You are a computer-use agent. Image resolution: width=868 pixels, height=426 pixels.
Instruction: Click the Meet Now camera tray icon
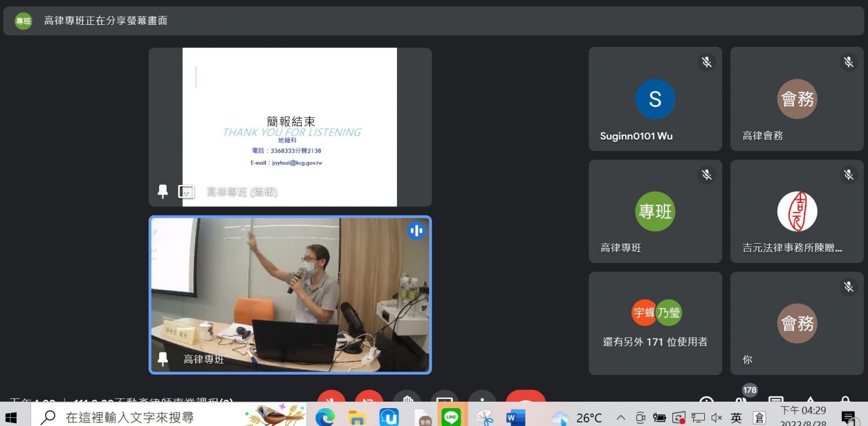(640, 417)
